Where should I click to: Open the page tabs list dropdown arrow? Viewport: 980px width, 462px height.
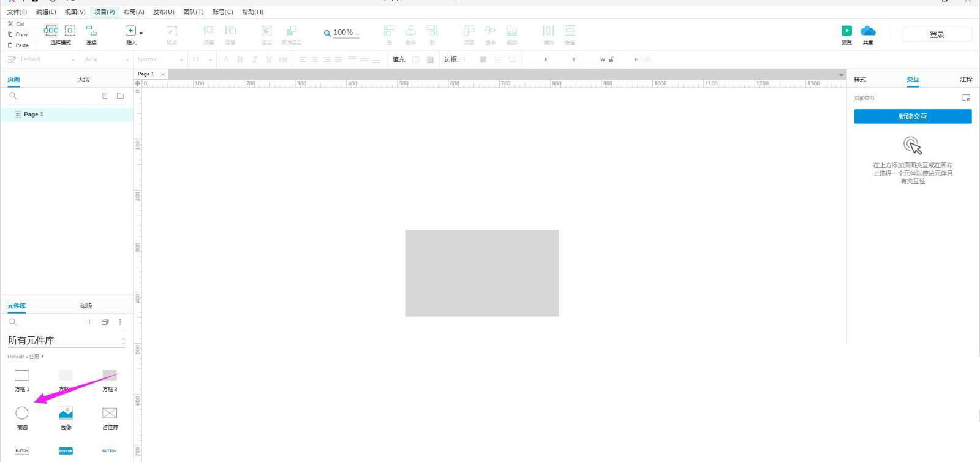point(841,75)
